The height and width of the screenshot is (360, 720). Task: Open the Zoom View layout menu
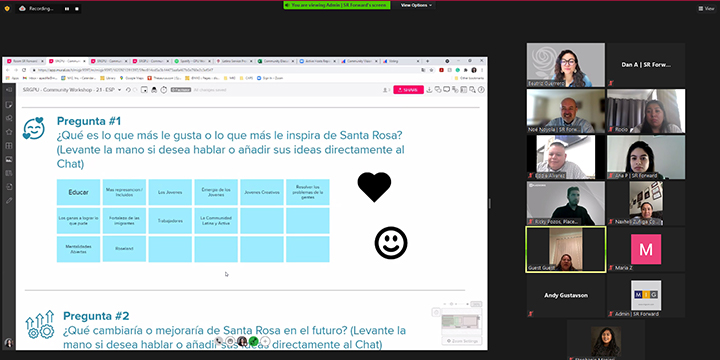[706, 8]
